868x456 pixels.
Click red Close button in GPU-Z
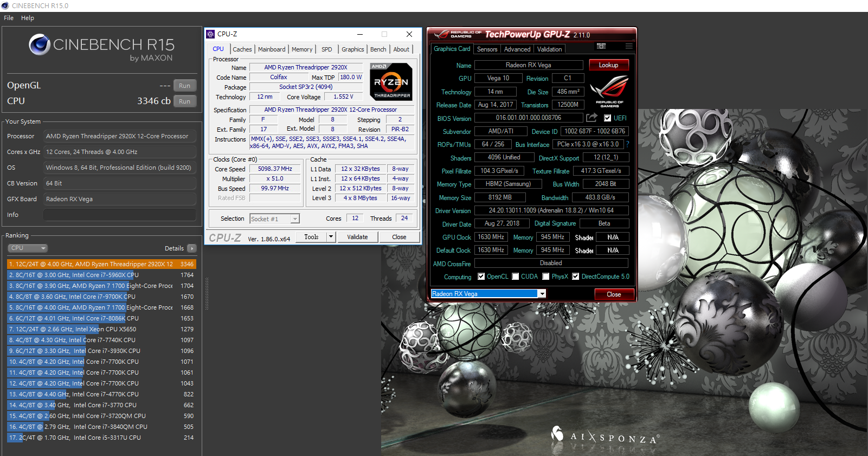pyautogui.click(x=614, y=294)
